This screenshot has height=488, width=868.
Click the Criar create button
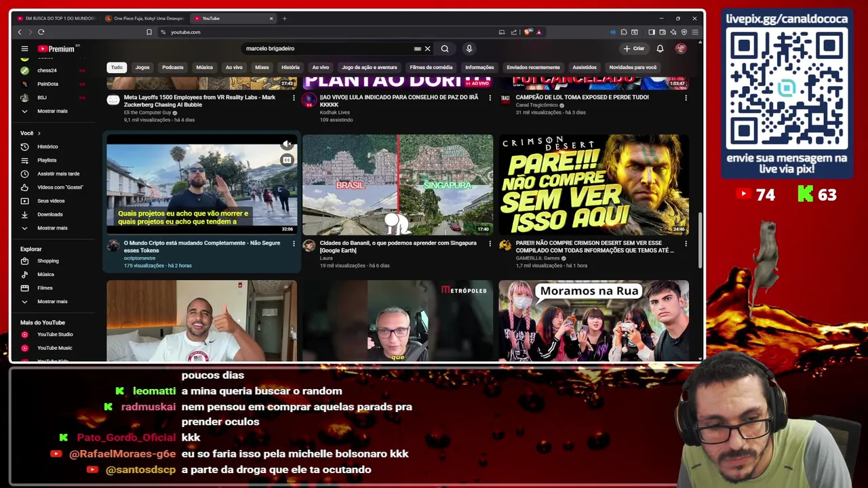(634, 49)
